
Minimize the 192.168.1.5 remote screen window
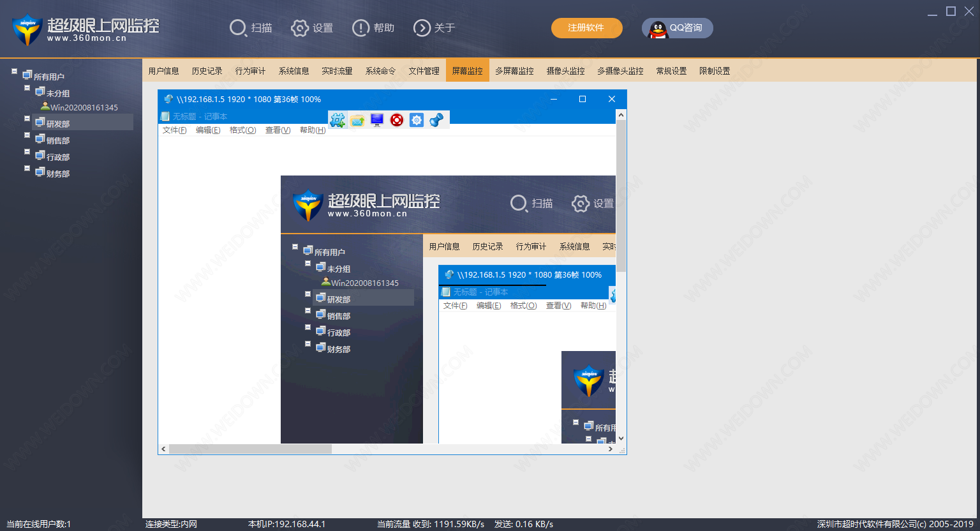pyautogui.click(x=554, y=99)
